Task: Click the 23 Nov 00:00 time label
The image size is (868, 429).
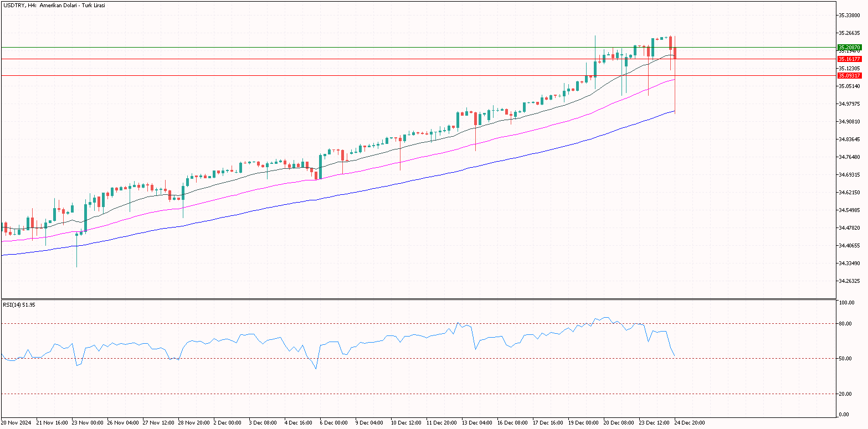Action: pyautogui.click(x=87, y=423)
